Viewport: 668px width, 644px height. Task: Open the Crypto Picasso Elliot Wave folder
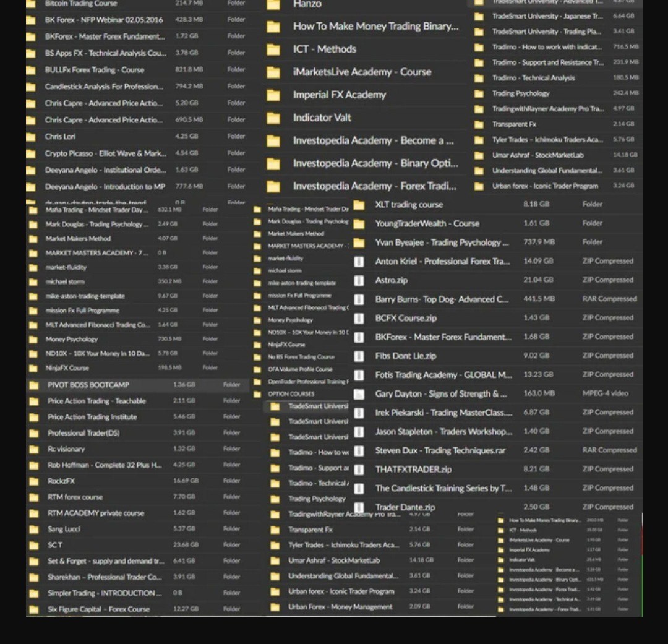tap(105, 153)
